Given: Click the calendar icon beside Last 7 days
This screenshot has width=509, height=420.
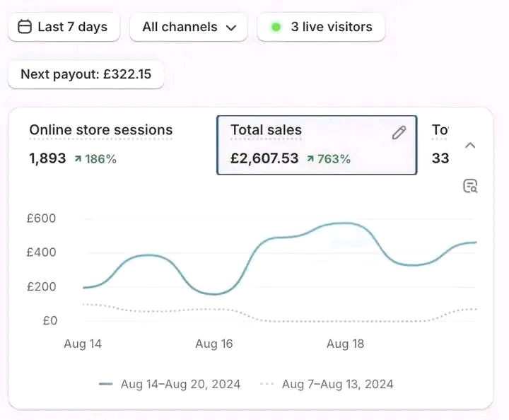Looking at the screenshot, I should 25,27.
